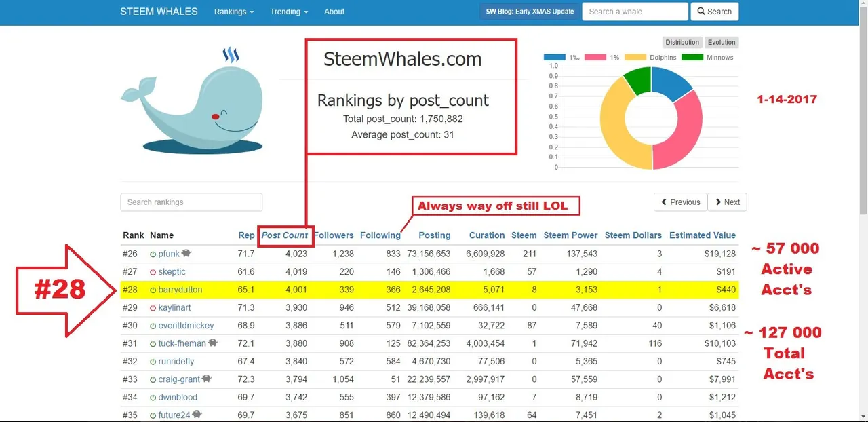Click the power icon beside tuck-fheman

153,344
